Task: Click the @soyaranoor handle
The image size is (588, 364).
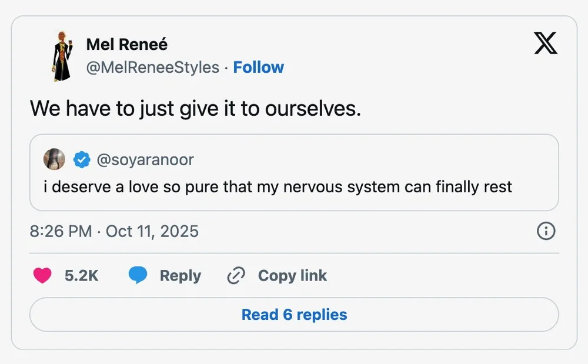Action: (145, 159)
